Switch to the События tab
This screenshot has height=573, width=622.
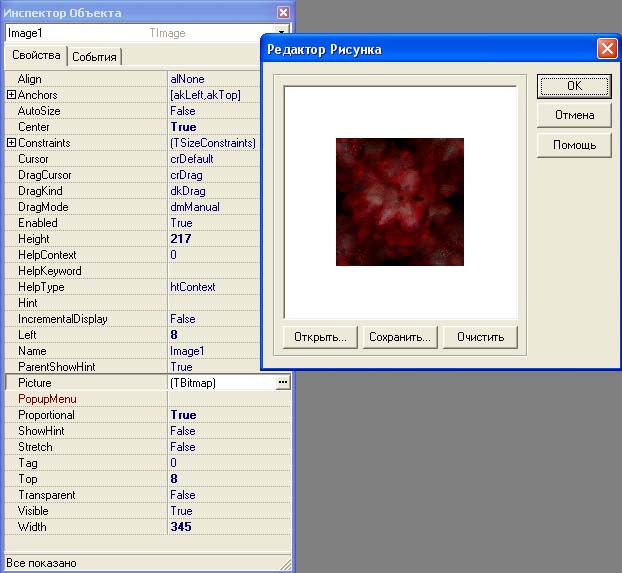point(94,57)
